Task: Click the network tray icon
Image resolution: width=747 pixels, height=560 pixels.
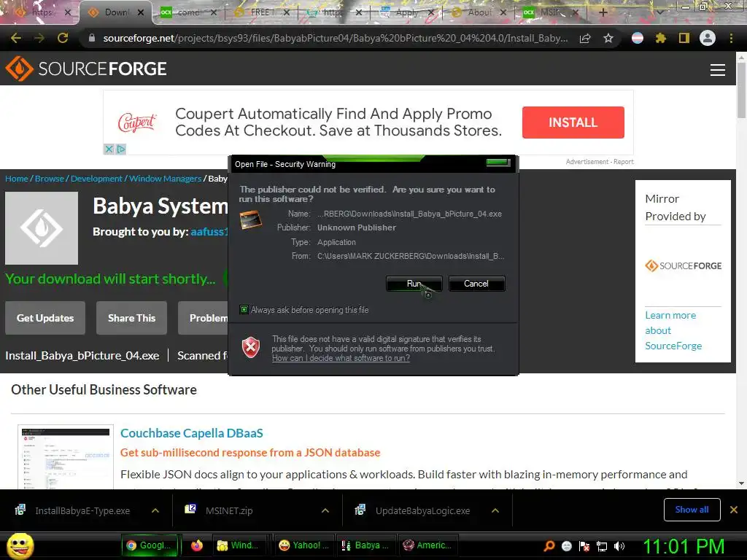Action: pyautogui.click(x=602, y=546)
